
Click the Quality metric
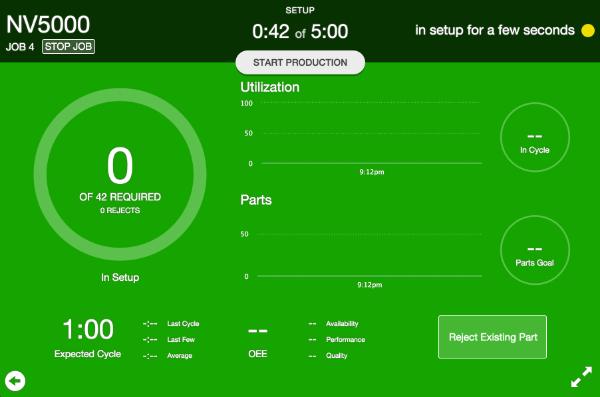(328, 356)
